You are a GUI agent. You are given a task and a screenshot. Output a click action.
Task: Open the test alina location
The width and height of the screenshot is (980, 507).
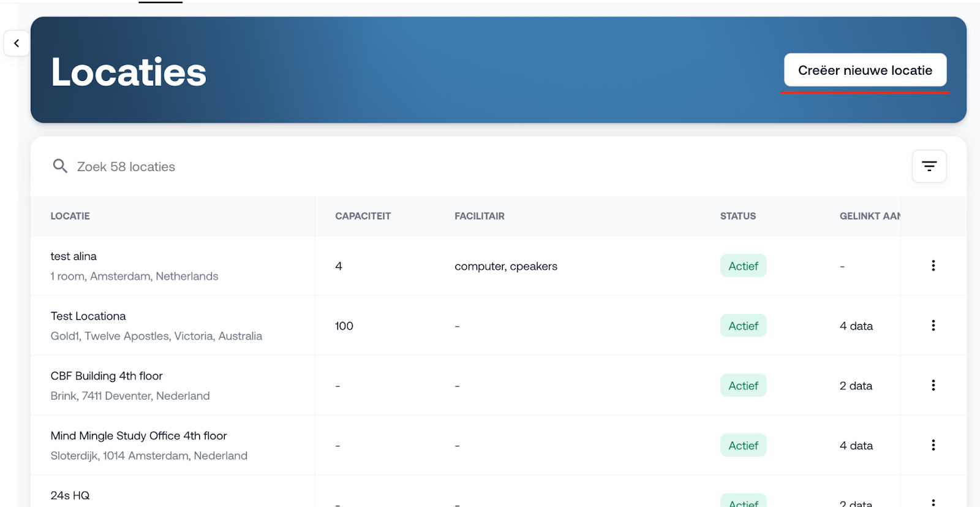73,256
